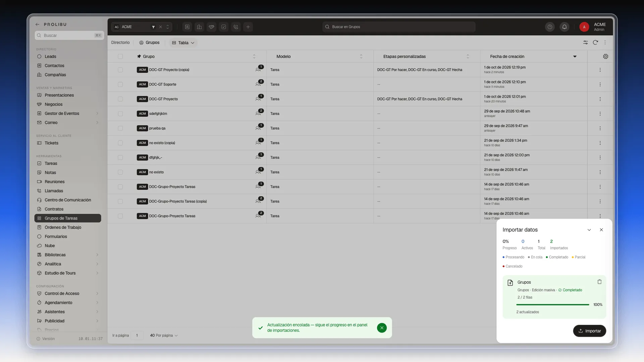Close the Importar datos panel
644x362 pixels.
pyautogui.click(x=601, y=230)
